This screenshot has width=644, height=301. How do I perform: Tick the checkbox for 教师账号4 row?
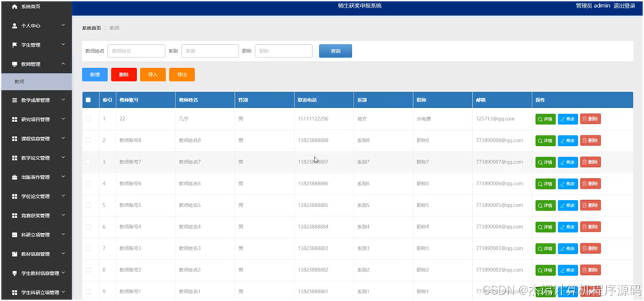coord(88,227)
